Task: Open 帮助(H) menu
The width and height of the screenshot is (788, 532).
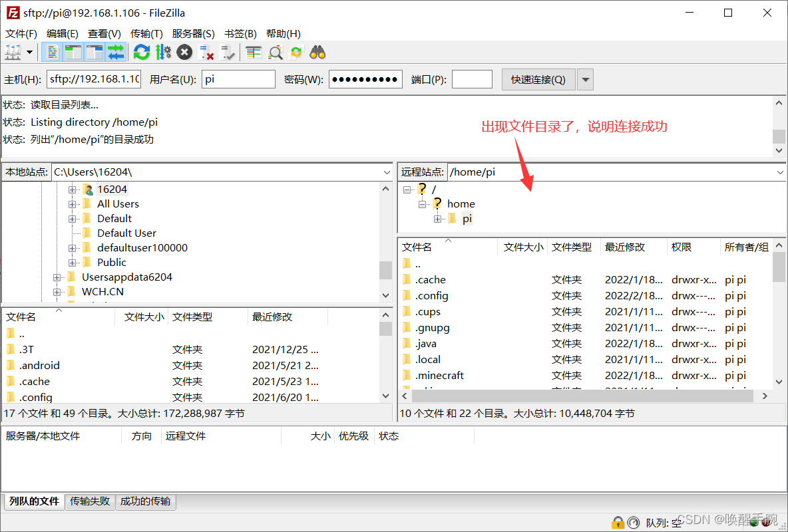Action: click(x=283, y=34)
